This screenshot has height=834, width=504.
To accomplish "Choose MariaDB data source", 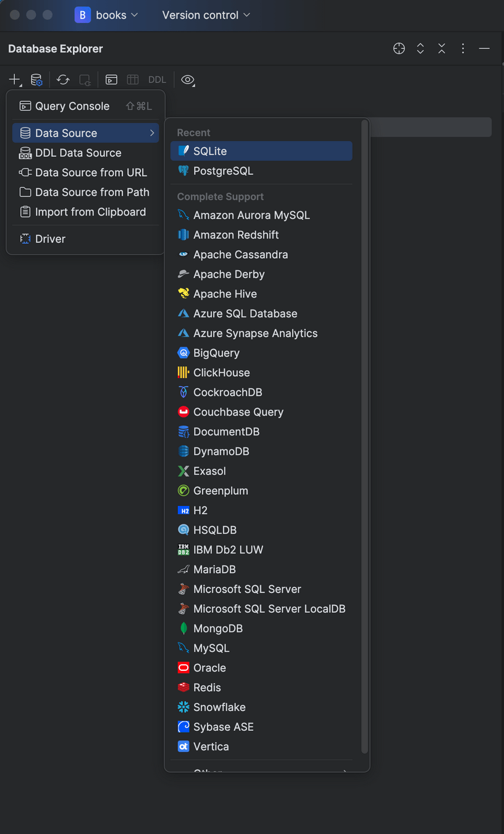I will coord(261,570).
